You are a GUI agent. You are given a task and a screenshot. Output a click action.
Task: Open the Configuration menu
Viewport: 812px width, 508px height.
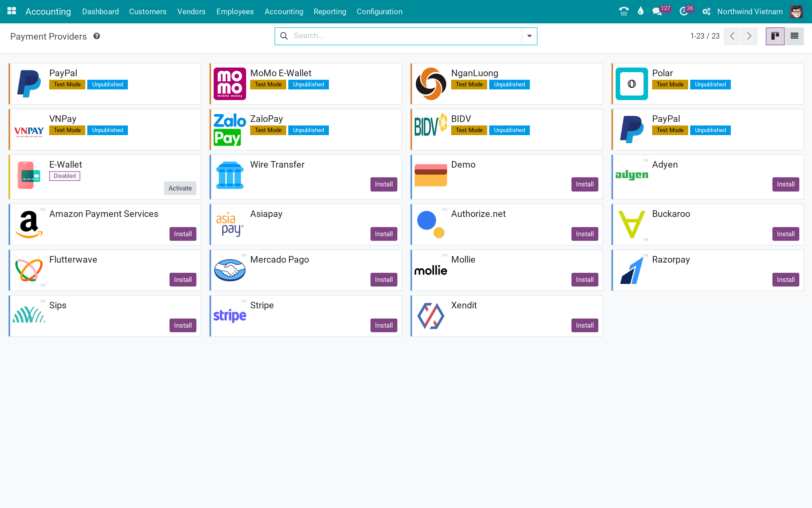click(380, 11)
